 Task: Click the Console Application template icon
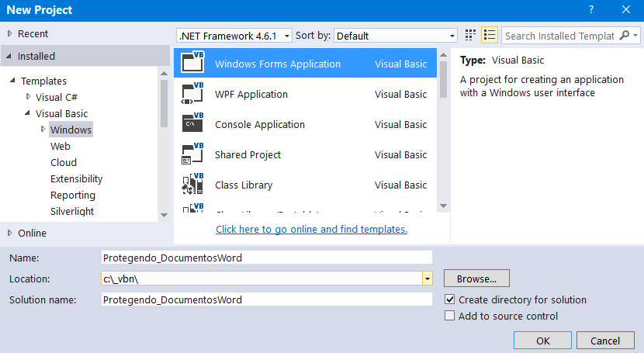pos(192,124)
